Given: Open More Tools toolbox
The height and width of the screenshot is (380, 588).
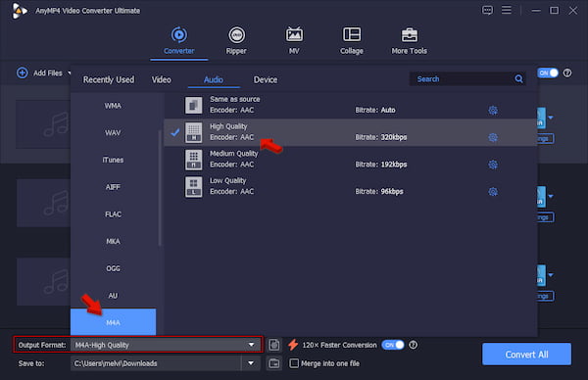Looking at the screenshot, I should pos(409,40).
